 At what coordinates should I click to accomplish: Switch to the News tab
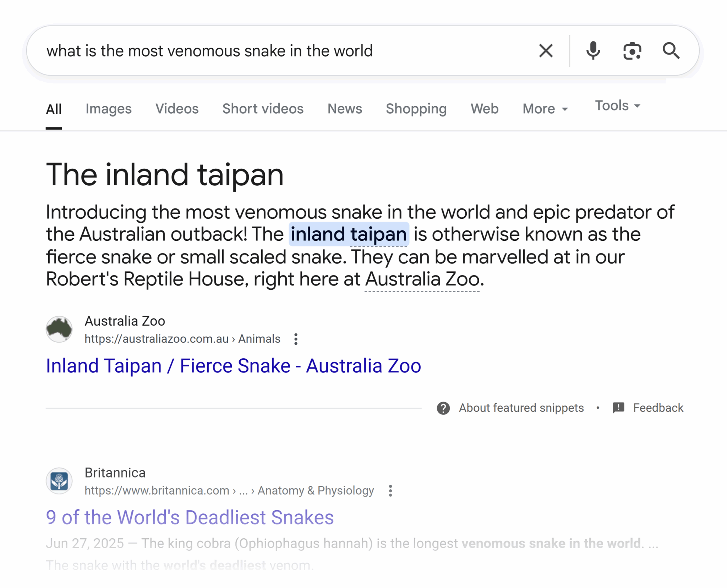click(344, 109)
